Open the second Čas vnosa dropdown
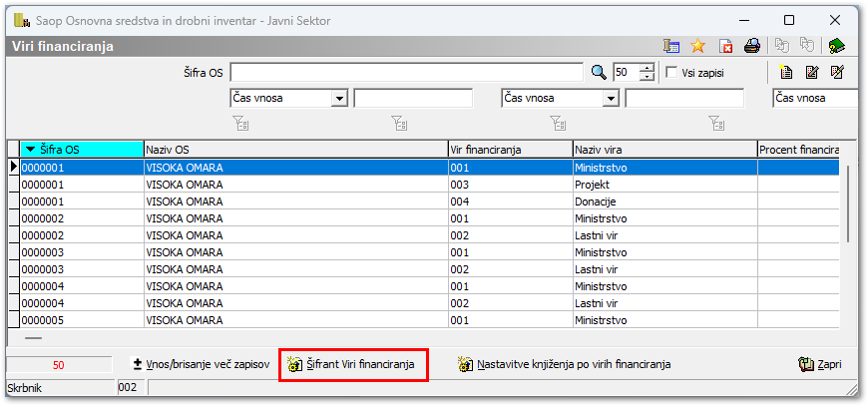This screenshot has width=868, height=406. [x=611, y=99]
